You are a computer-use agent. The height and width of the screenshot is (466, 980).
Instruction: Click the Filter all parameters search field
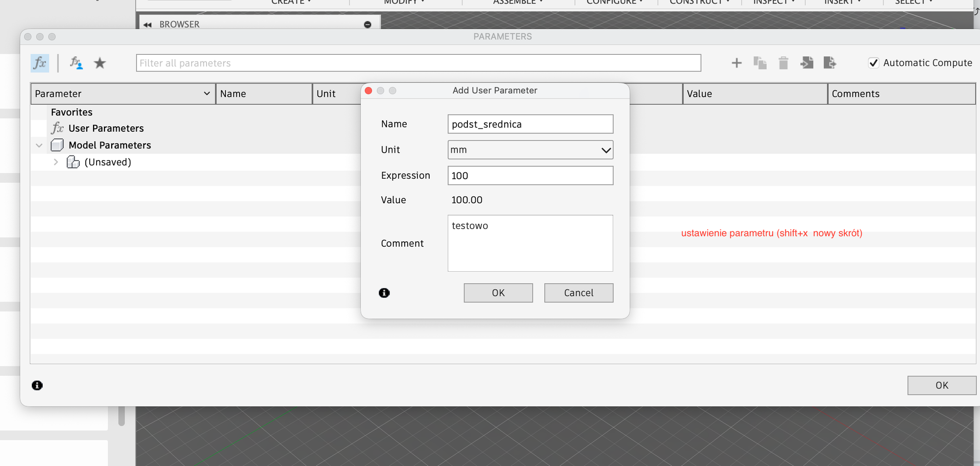(x=418, y=63)
